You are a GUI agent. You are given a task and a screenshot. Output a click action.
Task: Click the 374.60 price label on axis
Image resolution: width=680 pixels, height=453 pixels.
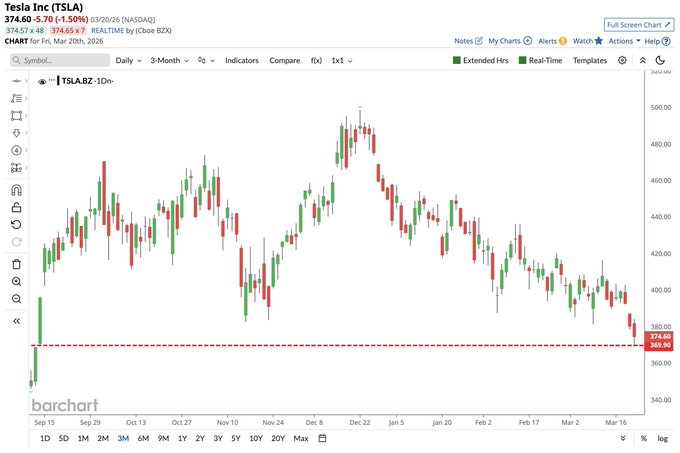click(660, 336)
